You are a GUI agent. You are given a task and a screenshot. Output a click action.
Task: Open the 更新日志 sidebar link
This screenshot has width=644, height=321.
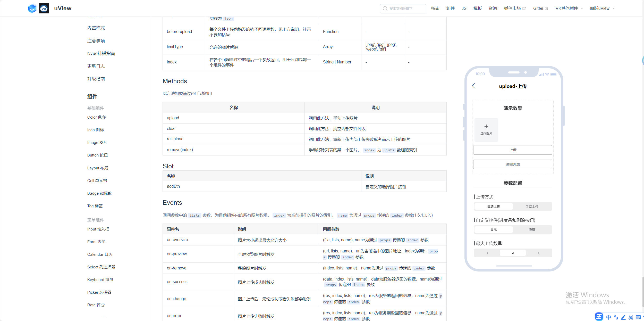pyautogui.click(x=96, y=66)
